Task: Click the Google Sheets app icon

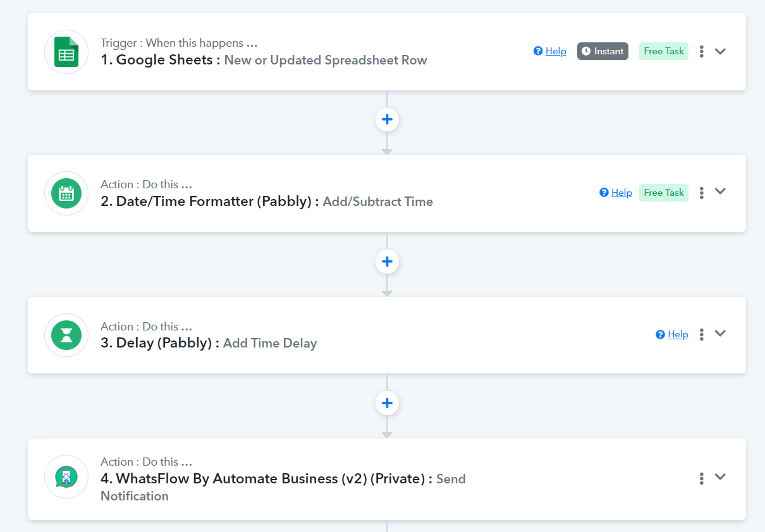Action: tap(66, 52)
